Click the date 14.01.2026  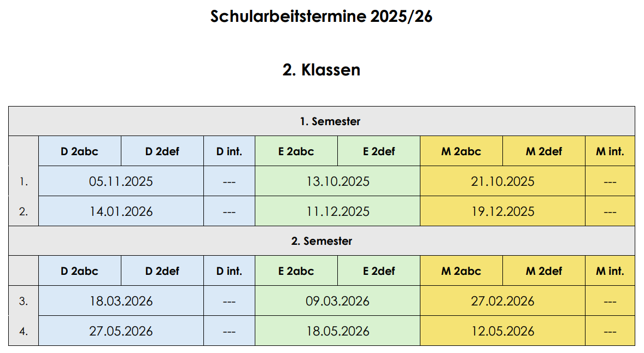[121, 211]
